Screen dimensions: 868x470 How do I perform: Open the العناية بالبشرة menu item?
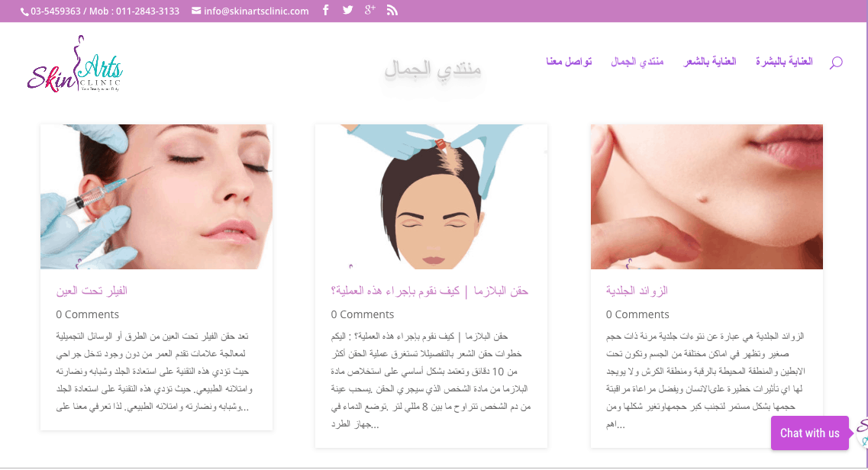click(x=784, y=61)
